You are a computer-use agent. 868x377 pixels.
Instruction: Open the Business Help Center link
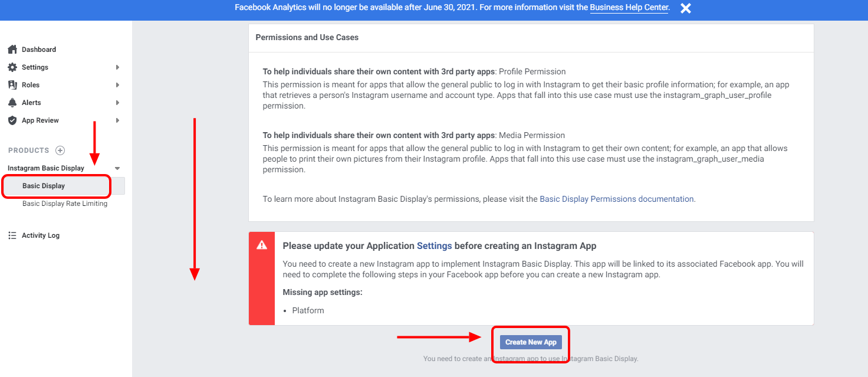[x=629, y=8]
